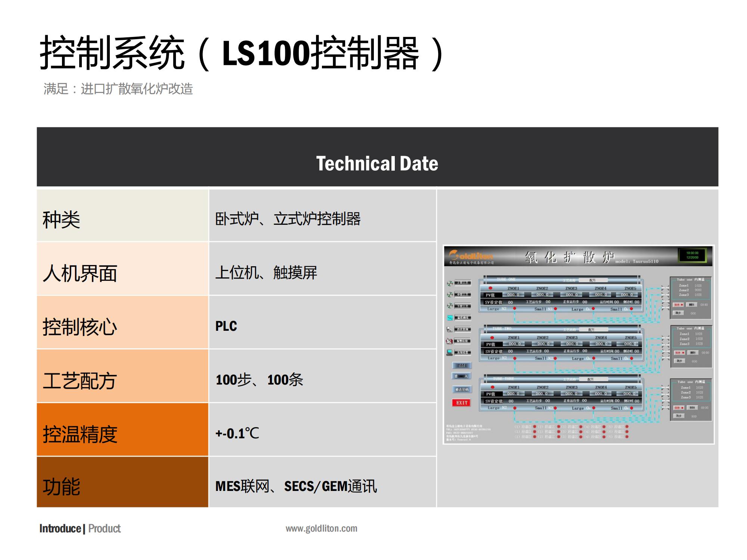The height and width of the screenshot is (560, 747).
Task: Toggle TUBE THREE Small N2 red indicator
Action: 555,408
